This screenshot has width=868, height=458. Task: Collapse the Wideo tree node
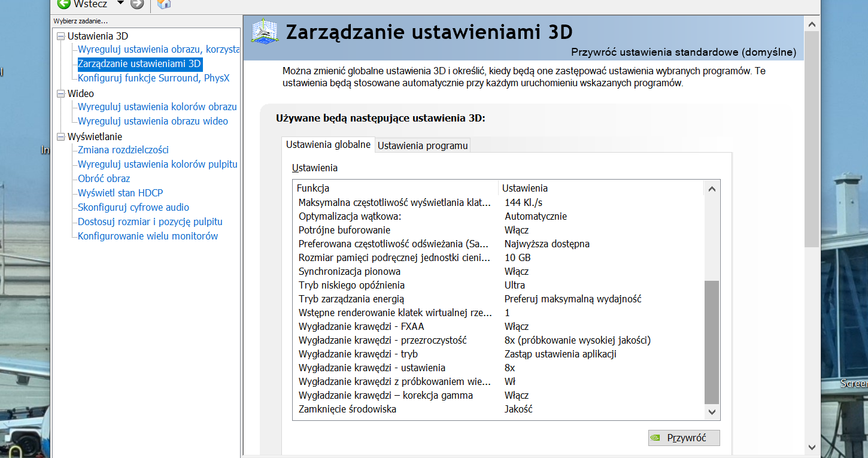(60, 93)
